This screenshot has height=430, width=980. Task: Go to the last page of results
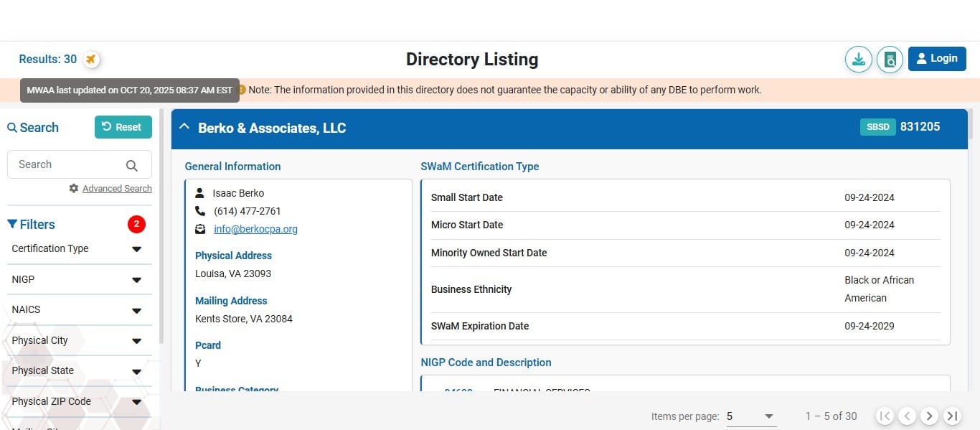pyautogui.click(x=952, y=416)
